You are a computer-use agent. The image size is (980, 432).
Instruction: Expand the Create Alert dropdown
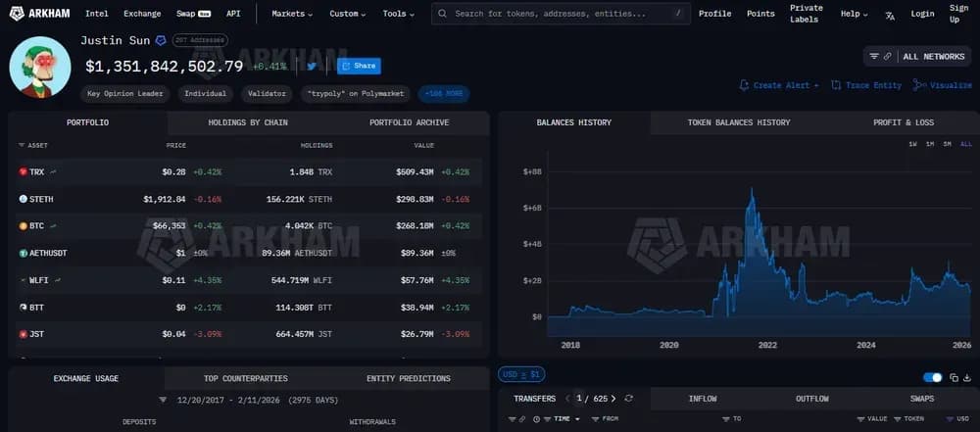(815, 85)
